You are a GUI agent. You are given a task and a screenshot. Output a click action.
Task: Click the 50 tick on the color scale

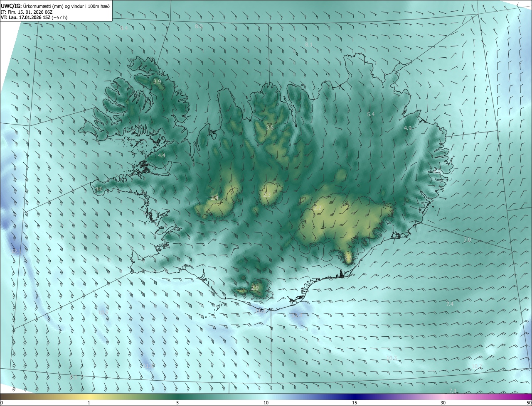click(x=529, y=403)
